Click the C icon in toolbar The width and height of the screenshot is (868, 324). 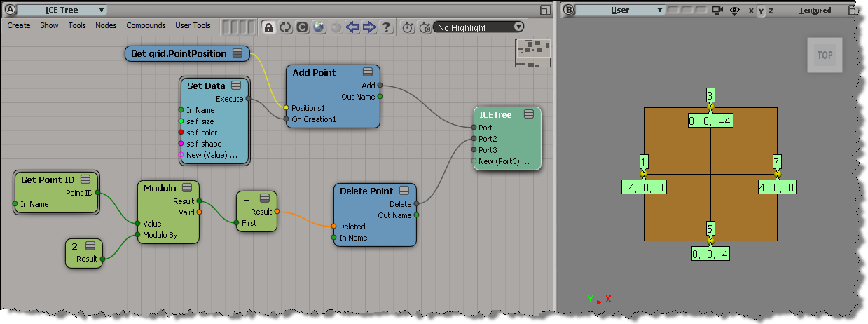point(302,27)
